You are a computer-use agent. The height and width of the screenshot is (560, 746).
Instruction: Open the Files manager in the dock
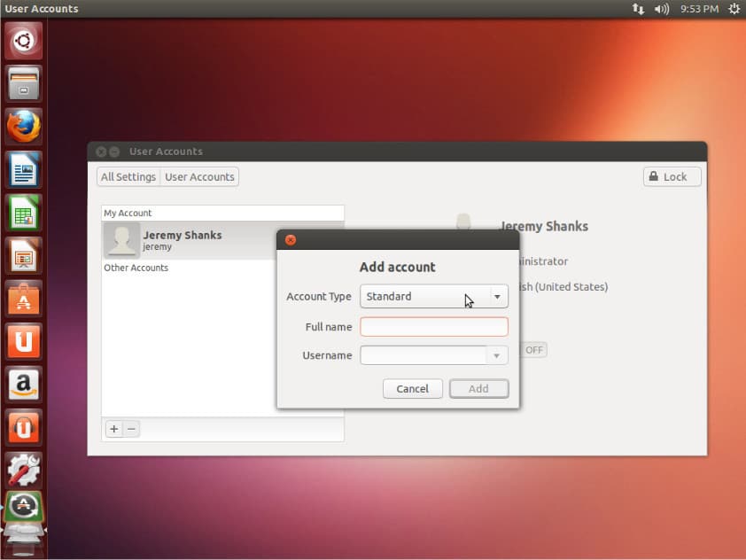coord(23,83)
